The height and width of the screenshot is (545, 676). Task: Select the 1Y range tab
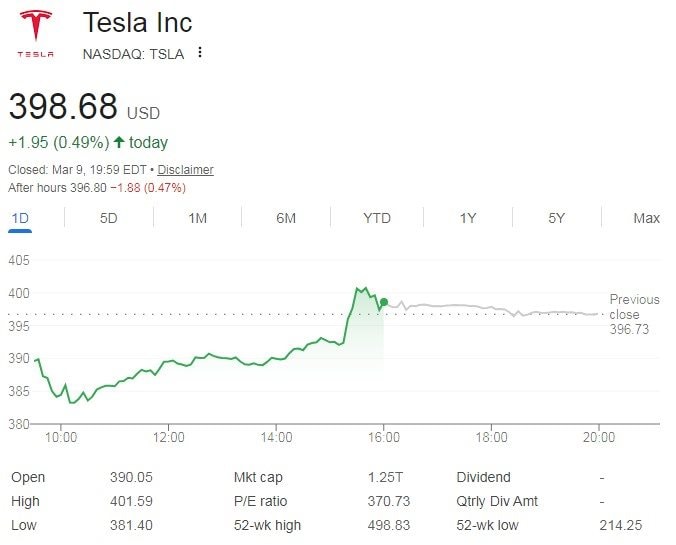point(468,218)
